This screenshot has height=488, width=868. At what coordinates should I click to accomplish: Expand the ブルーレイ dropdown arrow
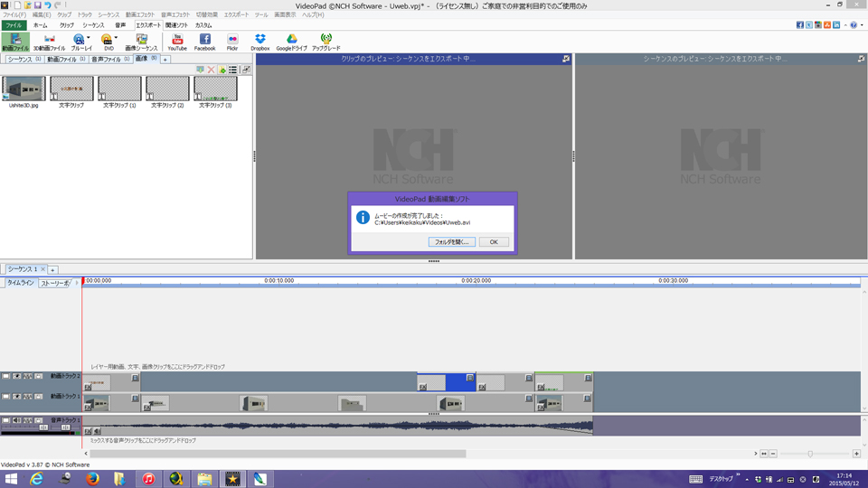[x=89, y=38]
